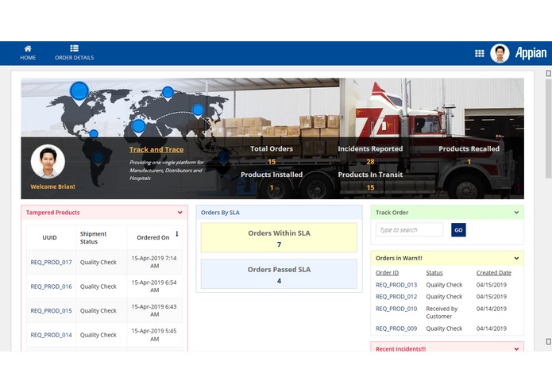
Task: Open the Order Details list icon
Action: pos(75,48)
